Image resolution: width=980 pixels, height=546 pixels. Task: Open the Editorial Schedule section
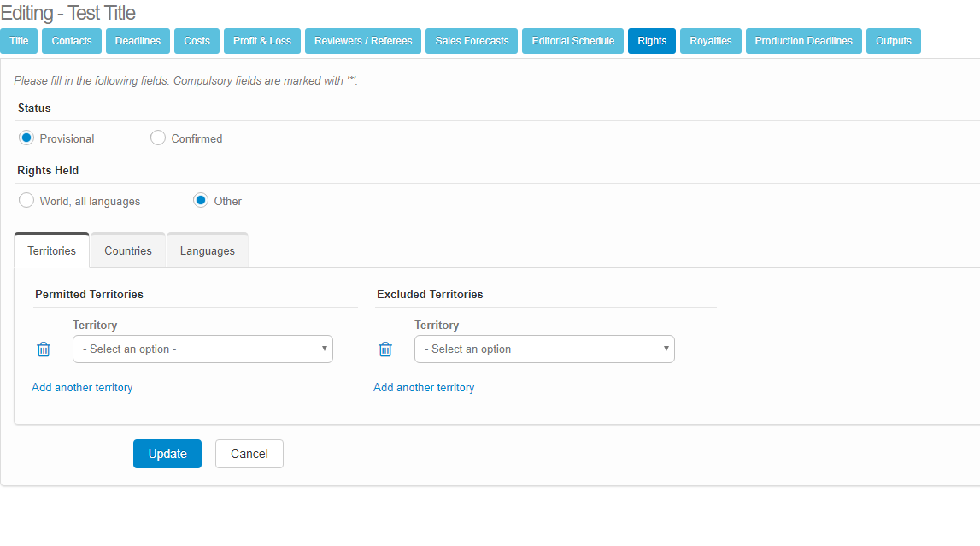coord(572,41)
